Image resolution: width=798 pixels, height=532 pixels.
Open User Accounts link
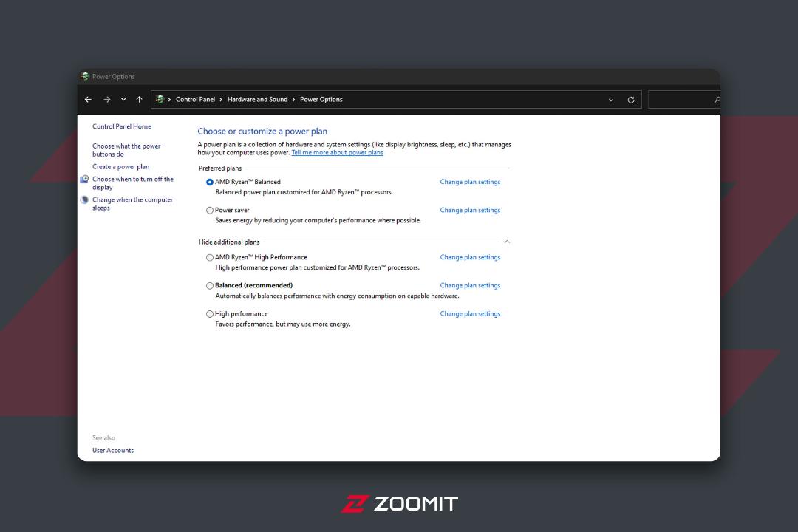coord(113,451)
